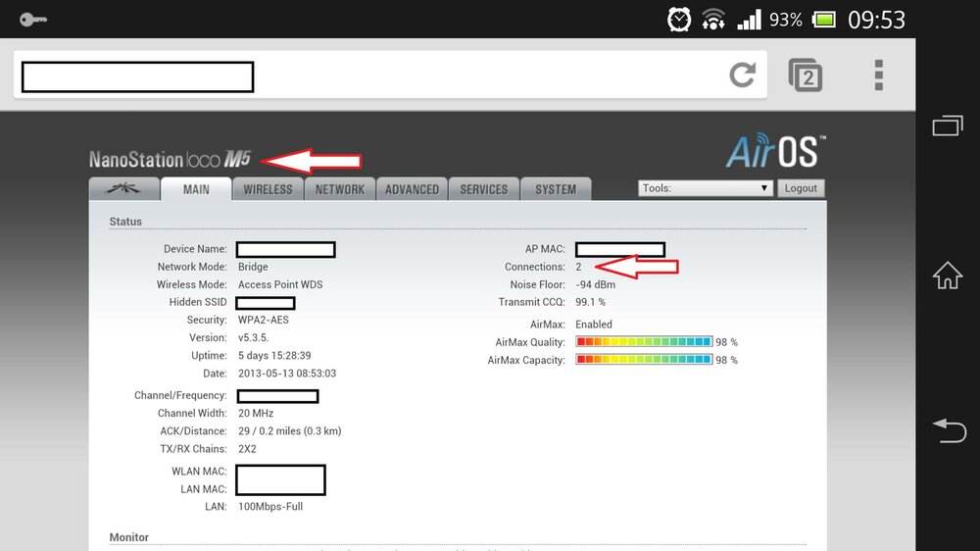
Task: Click the Noise Floor value -94 dBm
Action: coord(596,284)
